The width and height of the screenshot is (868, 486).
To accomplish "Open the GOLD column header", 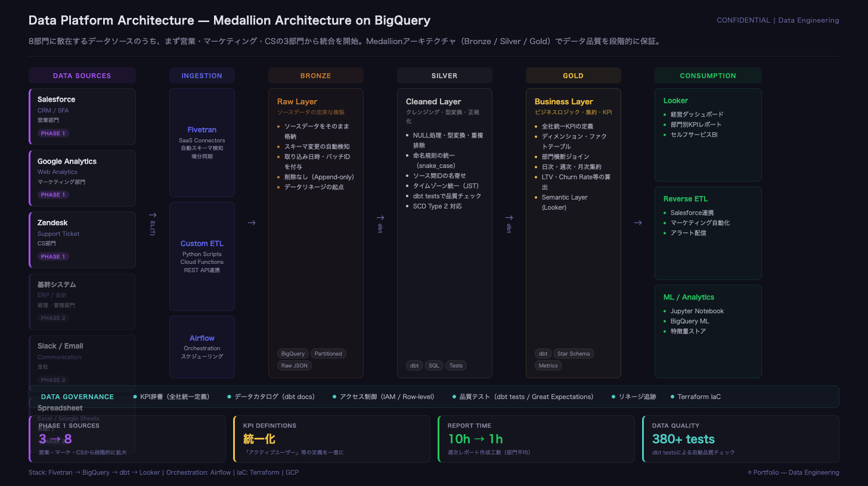I will (573, 76).
